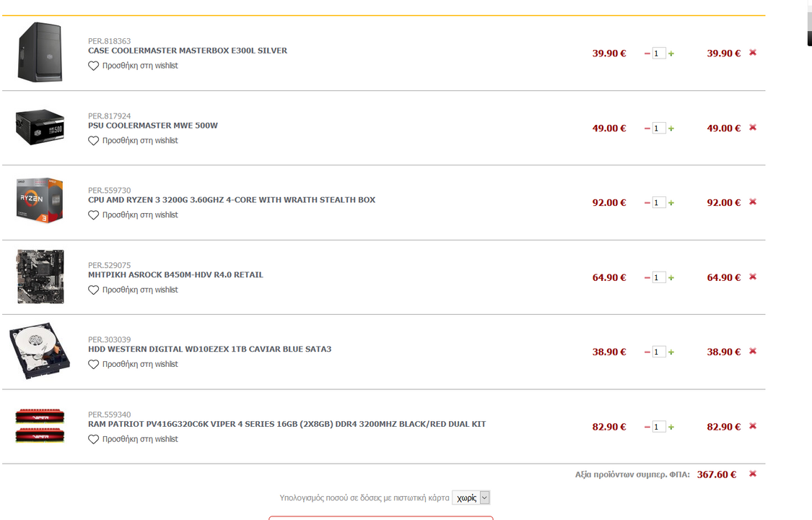Decrease quantity of HDD WESTERN DIGITAL
This screenshot has height=520, width=812.
pyautogui.click(x=647, y=352)
